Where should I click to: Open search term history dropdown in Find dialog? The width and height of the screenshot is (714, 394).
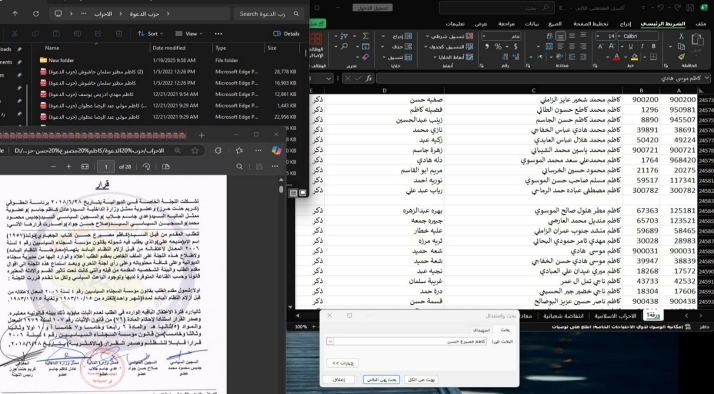[x=330, y=341]
